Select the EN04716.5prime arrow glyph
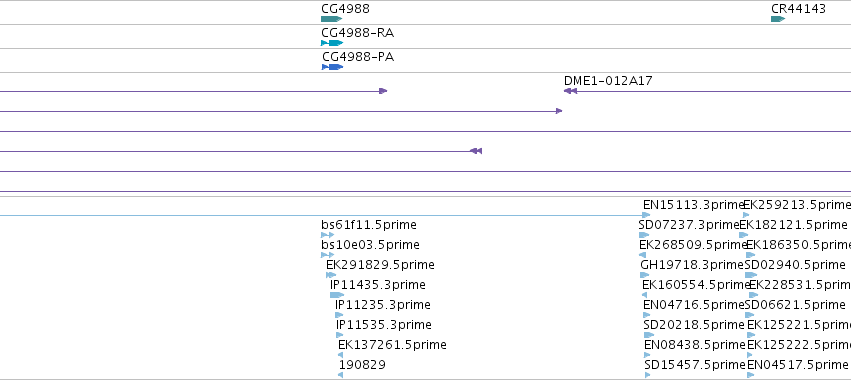851x380 pixels. (x=646, y=315)
